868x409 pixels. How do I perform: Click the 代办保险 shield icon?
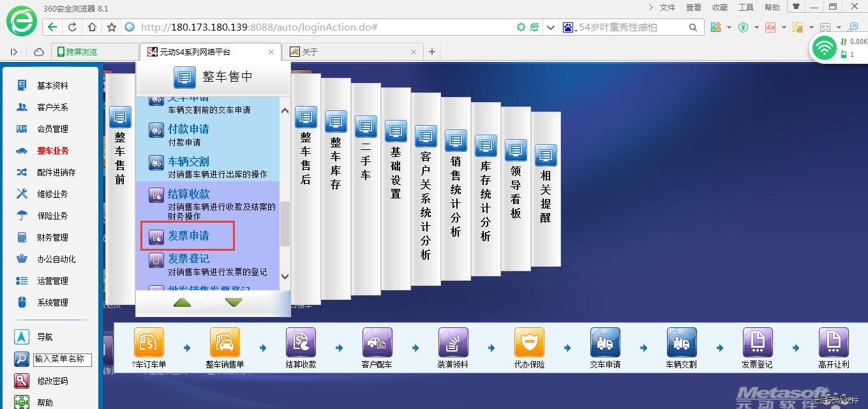(529, 343)
